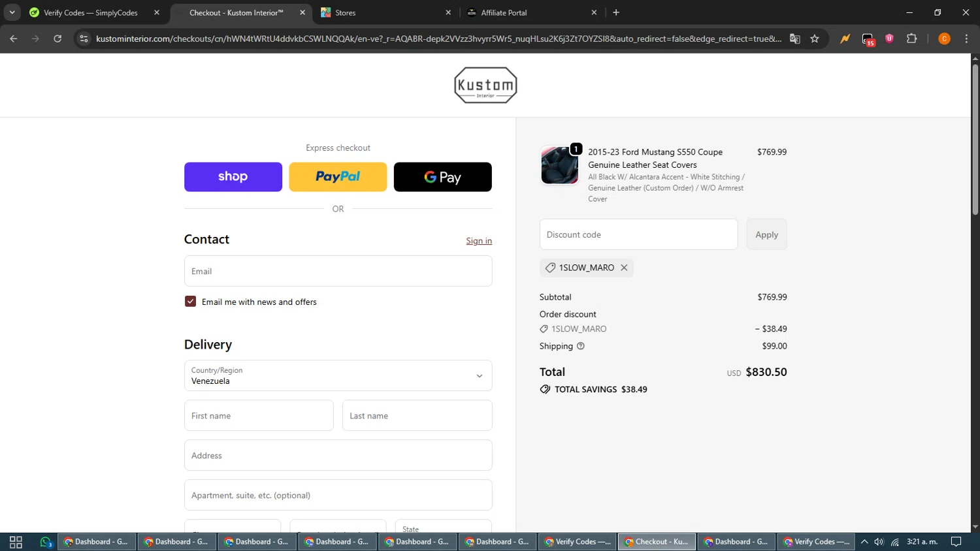Focus the Discount code field

pos(638,234)
